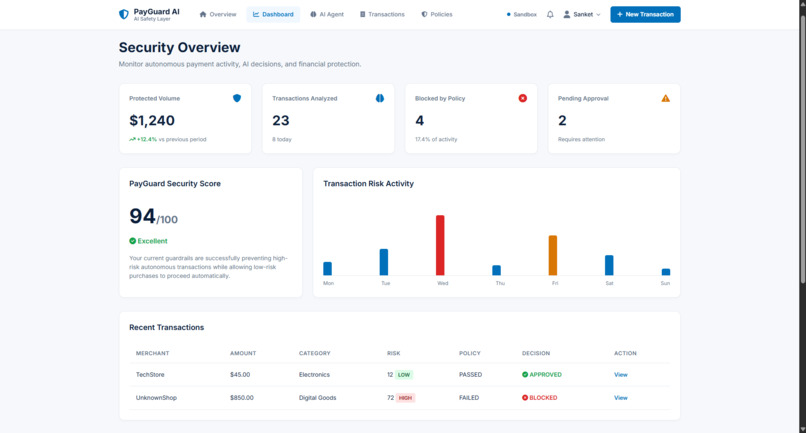
Task: Click the scrollbar down arrow
Action: click(x=802, y=429)
